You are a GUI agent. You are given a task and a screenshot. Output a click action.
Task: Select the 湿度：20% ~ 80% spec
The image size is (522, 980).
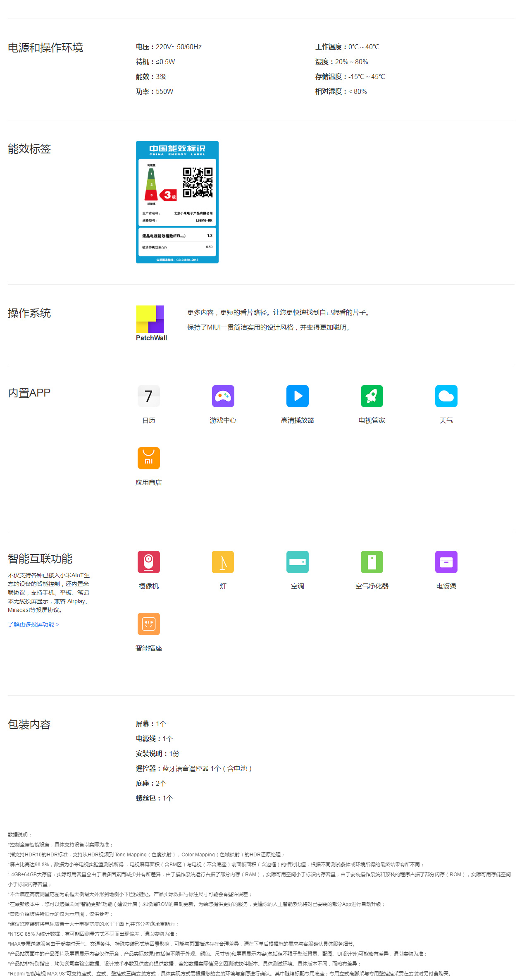(342, 62)
